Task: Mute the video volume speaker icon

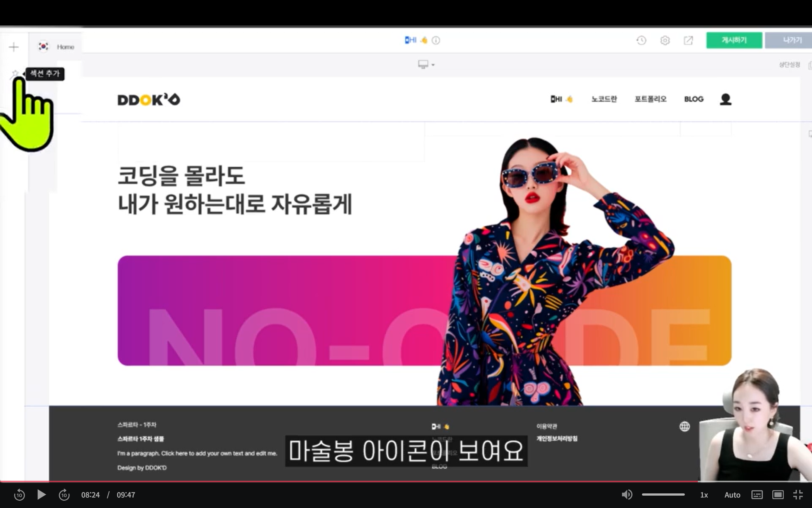Action: click(627, 495)
